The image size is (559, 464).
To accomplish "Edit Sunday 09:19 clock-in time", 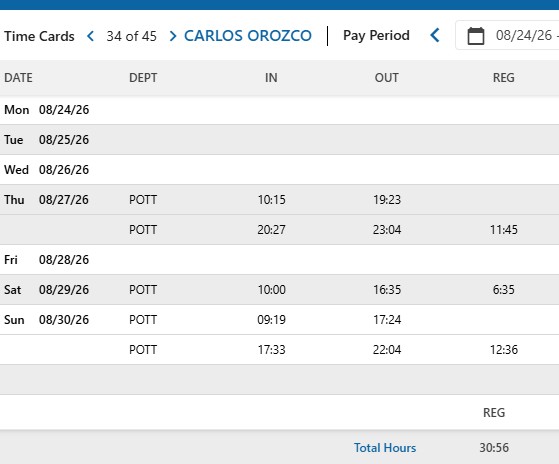I will [272, 320].
